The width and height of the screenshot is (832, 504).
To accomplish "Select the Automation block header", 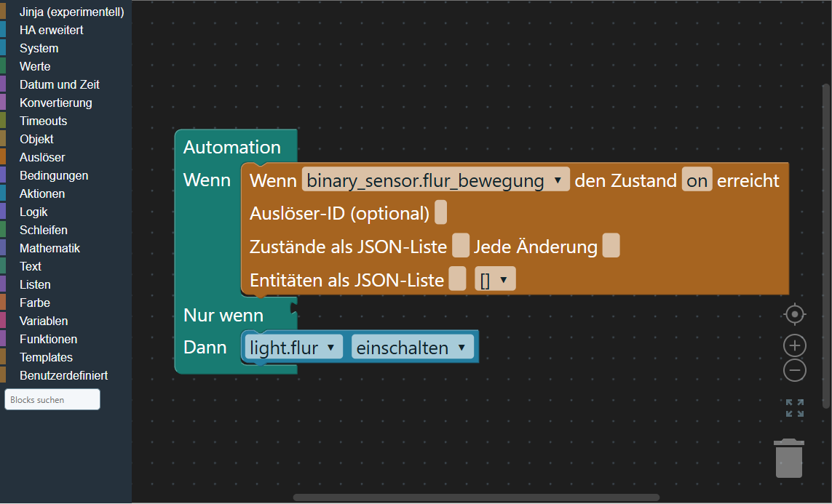I will 232,147.
